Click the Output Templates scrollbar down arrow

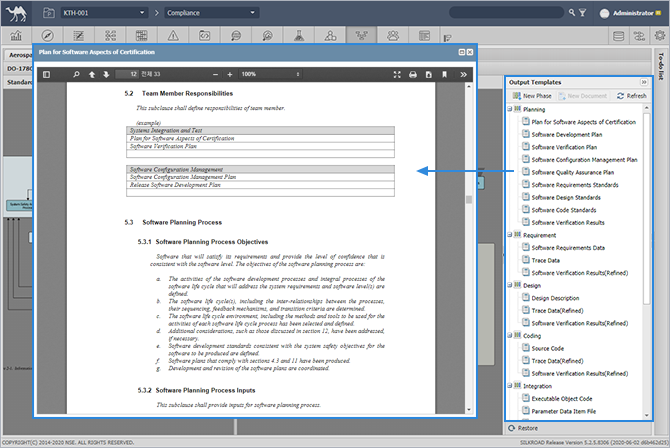click(x=646, y=415)
